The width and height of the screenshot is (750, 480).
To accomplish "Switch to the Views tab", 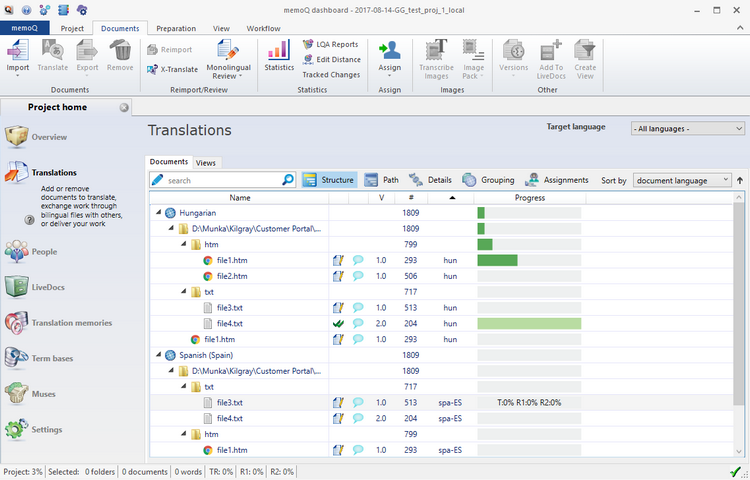I will pos(206,162).
